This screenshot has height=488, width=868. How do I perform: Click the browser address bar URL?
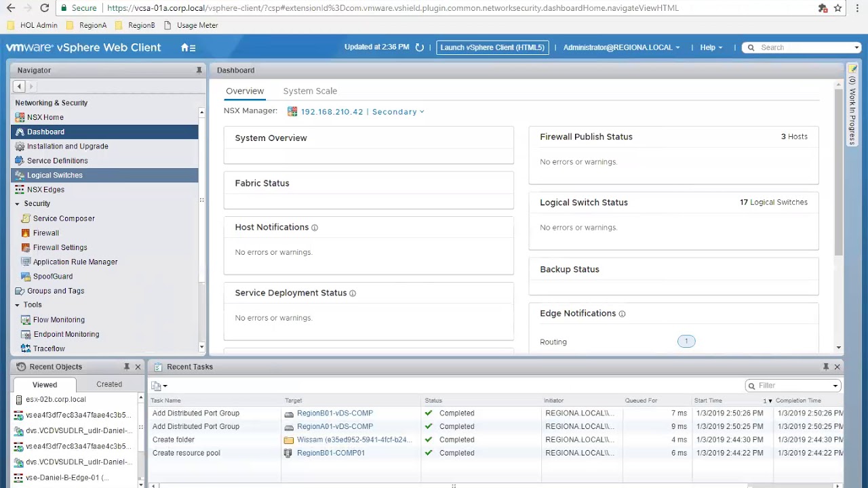click(x=393, y=8)
